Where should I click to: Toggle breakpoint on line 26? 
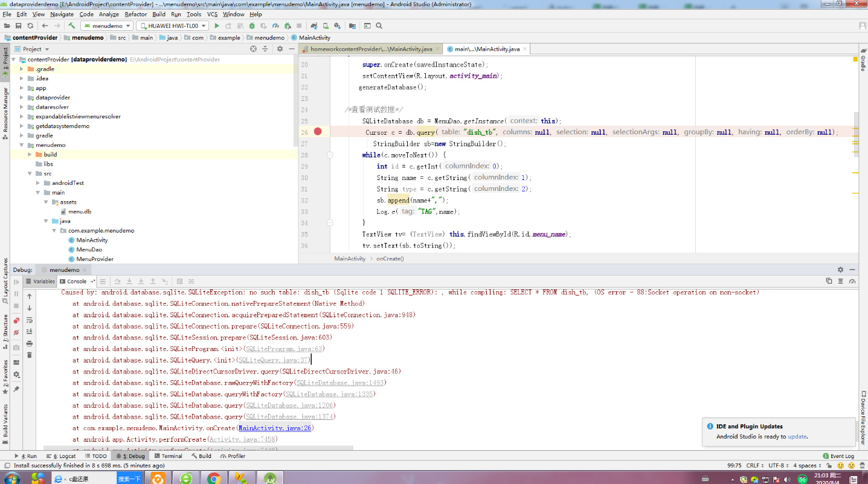click(318, 132)
